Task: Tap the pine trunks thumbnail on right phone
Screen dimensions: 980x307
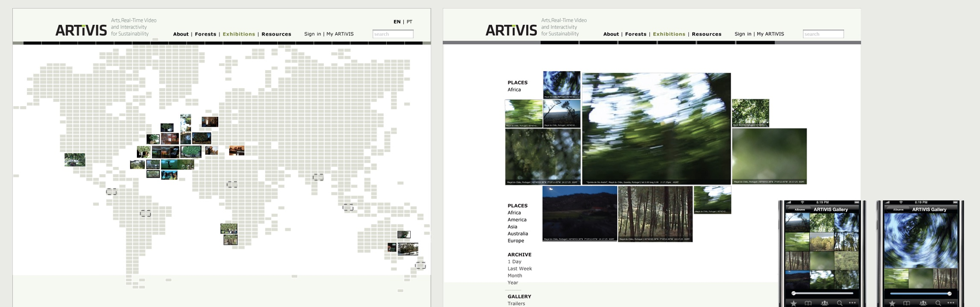Action: click(946, 278)
